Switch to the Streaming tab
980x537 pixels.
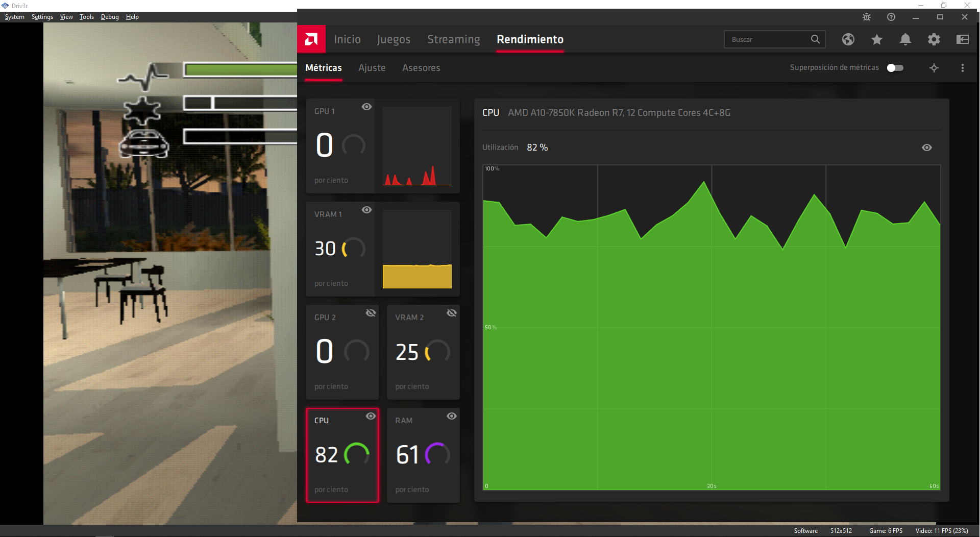click(454, 39)
